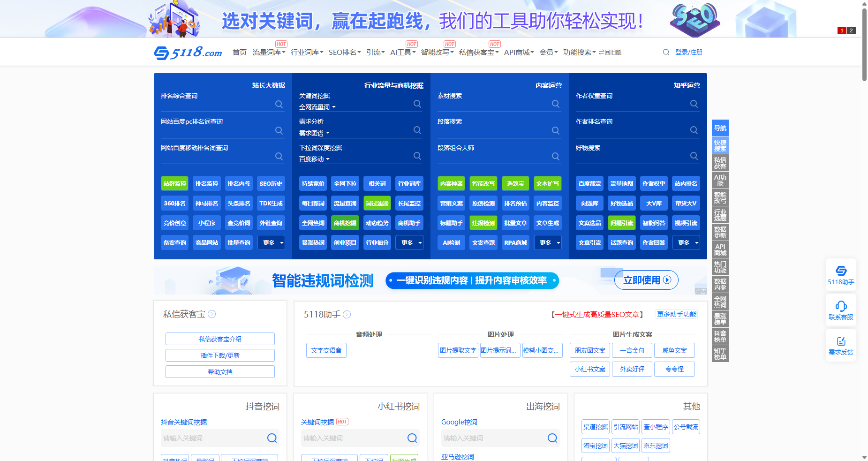Open the 智能改写 menu
This screenshot has width=868, height=461.
(x=437, y=53)
